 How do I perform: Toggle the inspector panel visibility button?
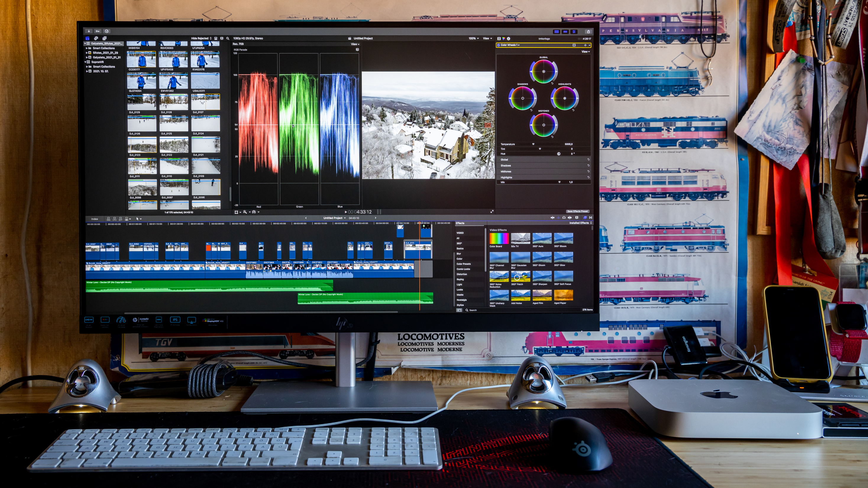click(574, 32)
